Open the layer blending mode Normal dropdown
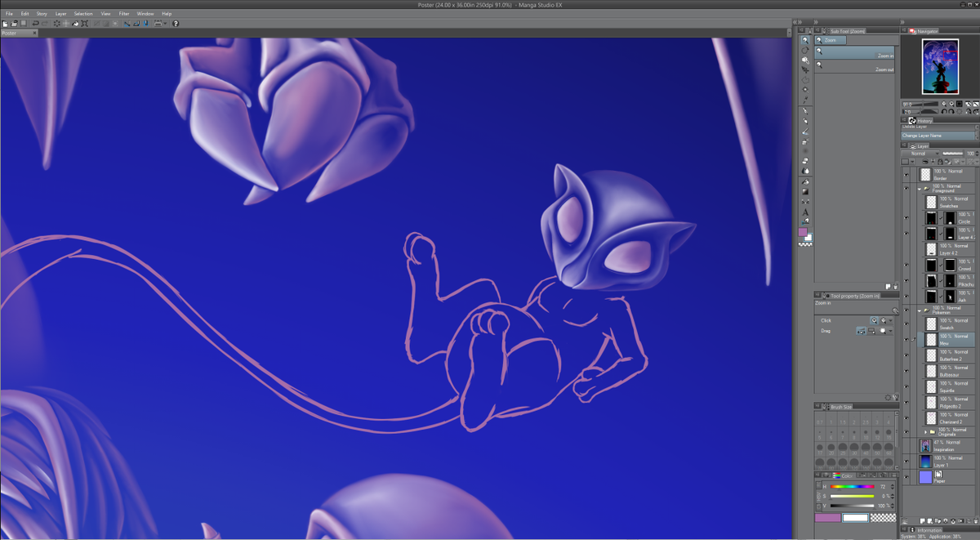980x540 pixels. [921, 154]
